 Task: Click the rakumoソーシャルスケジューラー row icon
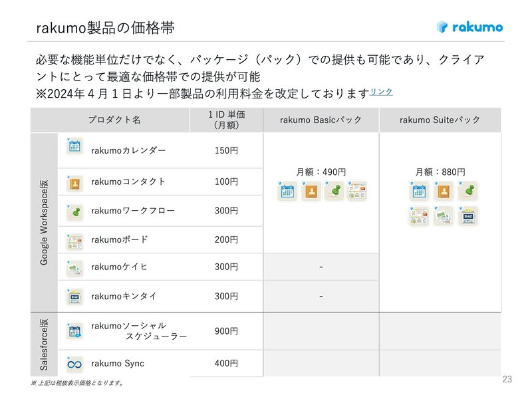(x=74, y=331)
